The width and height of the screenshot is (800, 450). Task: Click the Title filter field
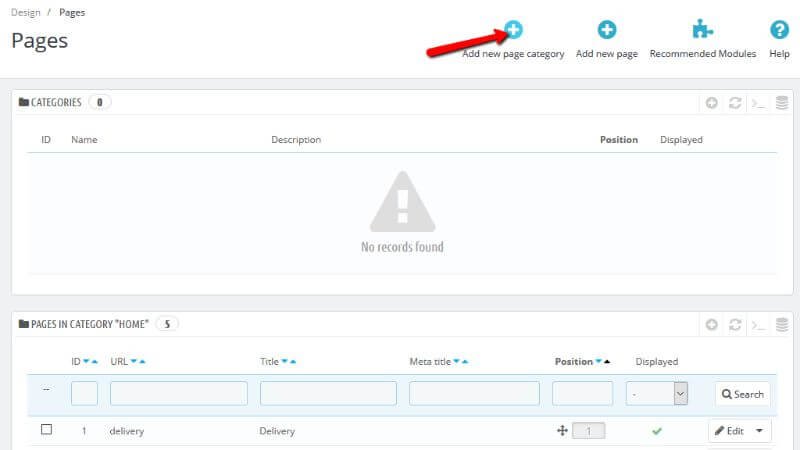pyautogui.click(x=328, y=393)
